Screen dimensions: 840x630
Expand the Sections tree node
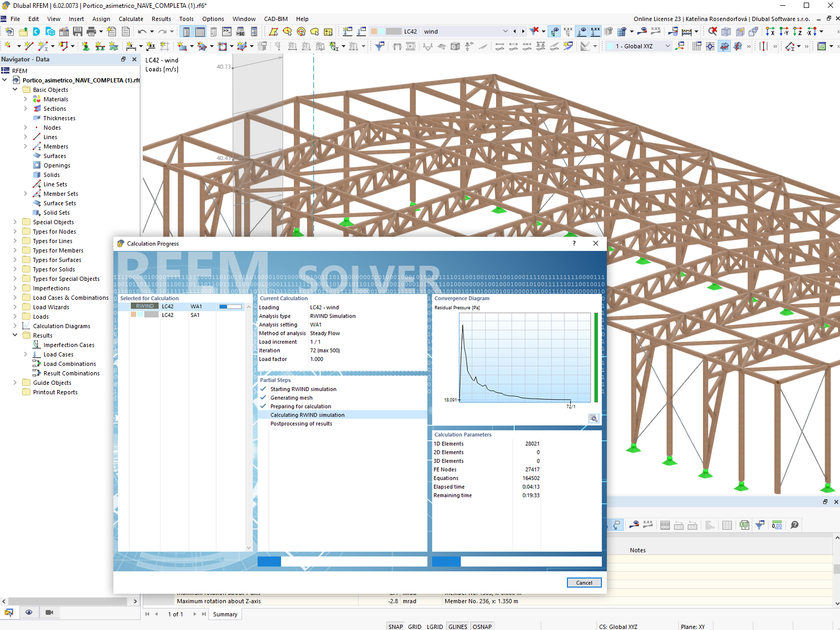pos(25,109)
